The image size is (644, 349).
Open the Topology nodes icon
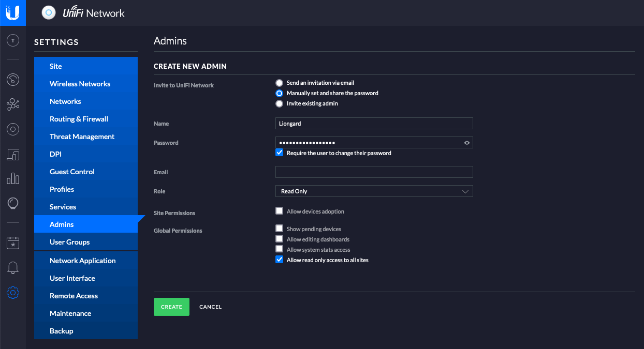[13, 104]
